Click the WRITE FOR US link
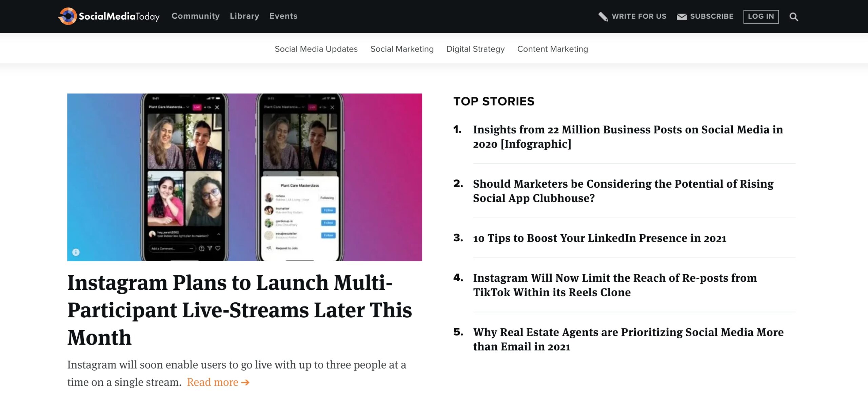The height and width of the screenshot is (394, 868). (639, 16)
